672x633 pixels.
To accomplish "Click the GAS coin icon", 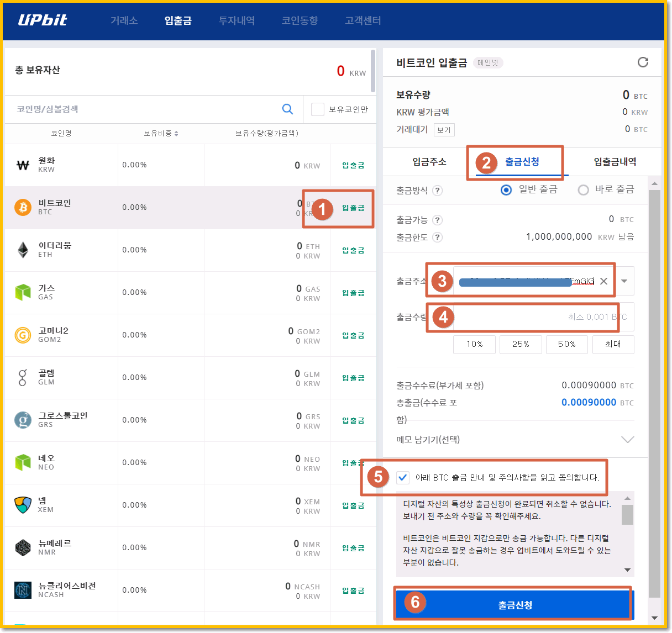I will [x=23, y=292].
